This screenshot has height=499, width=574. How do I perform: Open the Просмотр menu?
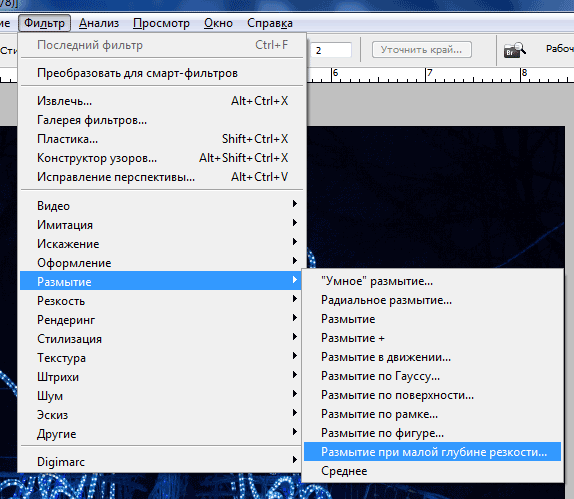point(161,23)
